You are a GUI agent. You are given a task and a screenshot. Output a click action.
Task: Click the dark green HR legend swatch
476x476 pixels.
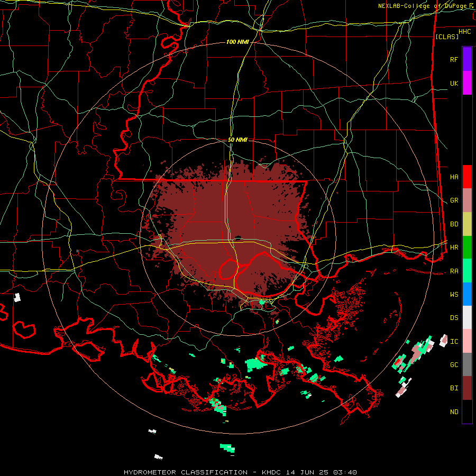[467, 248]
